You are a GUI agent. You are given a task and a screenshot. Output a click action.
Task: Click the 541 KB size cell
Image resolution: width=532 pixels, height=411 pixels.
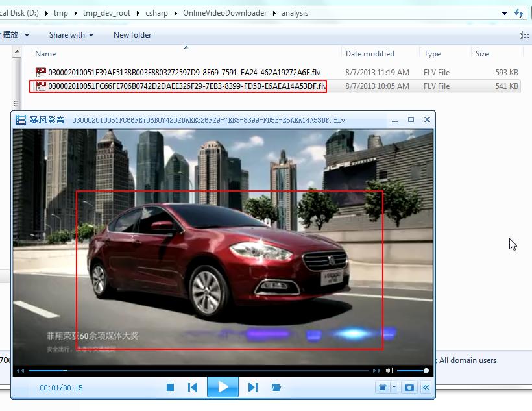tap(507, 86)
